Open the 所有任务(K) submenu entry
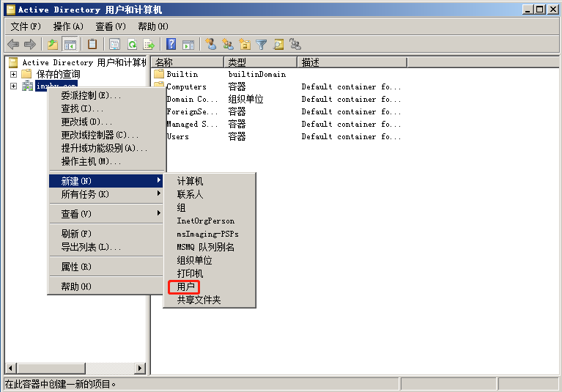Viewport: 562px width, 392px height. pyautogui.click(x=106, y=194)
